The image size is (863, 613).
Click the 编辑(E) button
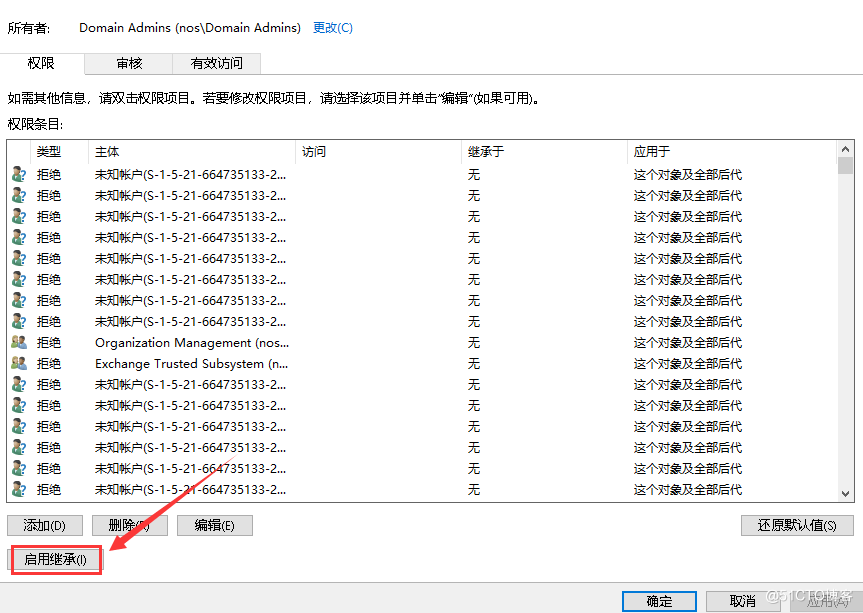pyautogui.click(x=215, y=526)
